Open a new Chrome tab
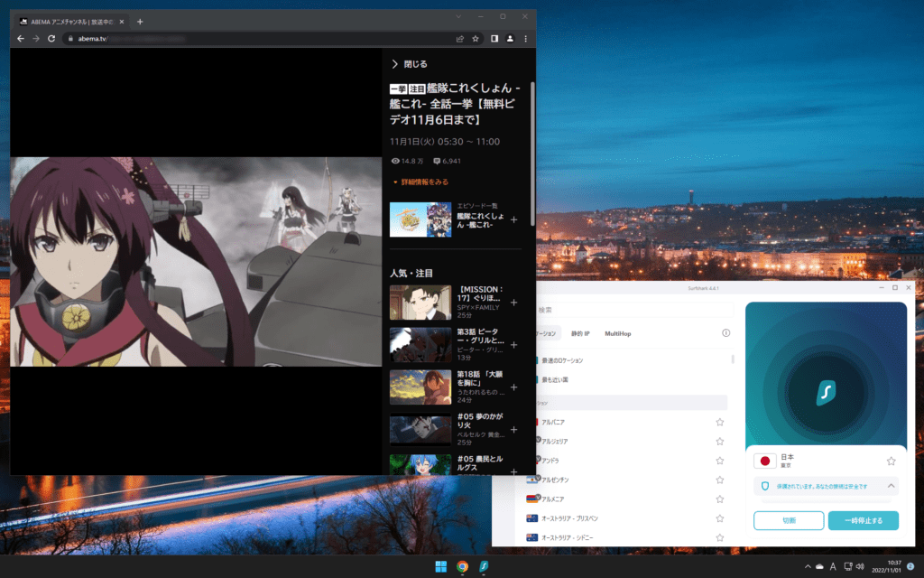 point(140,22)
